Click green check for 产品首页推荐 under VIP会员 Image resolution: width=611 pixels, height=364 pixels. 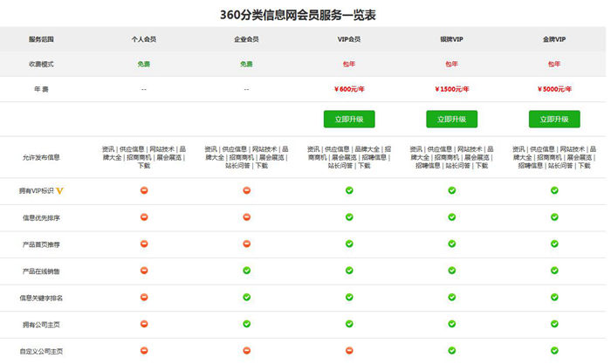point(349,244)
